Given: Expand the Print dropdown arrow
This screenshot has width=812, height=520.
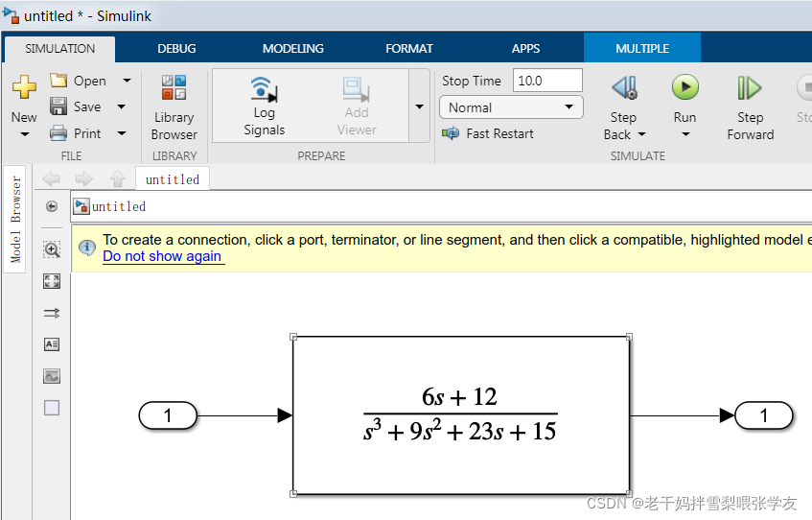Looking at the screenshot, I should point(122,133).
